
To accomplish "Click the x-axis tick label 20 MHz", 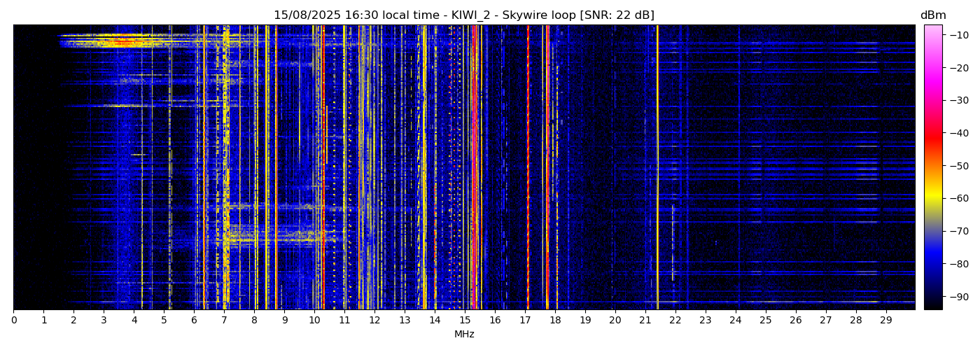I will coord(615,321).
